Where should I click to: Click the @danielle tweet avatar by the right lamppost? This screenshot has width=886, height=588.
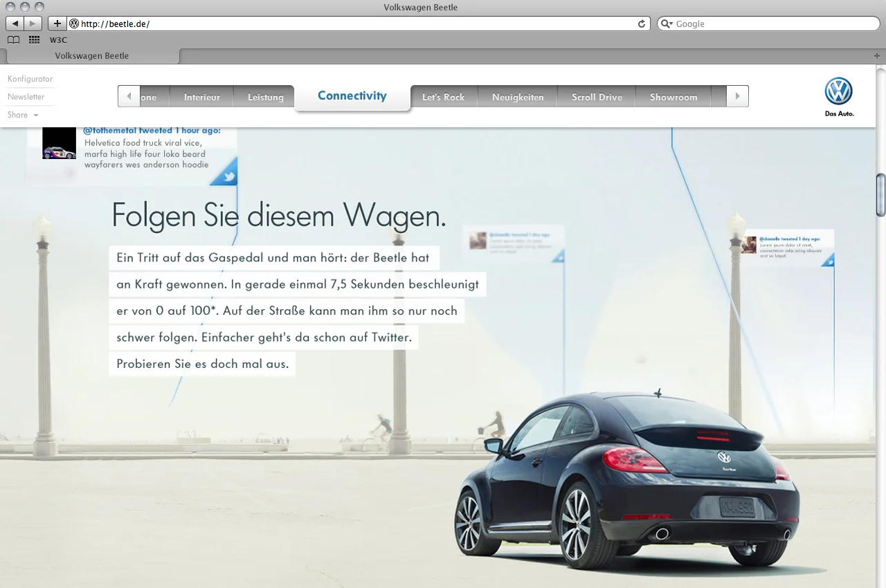coord(749,244)
